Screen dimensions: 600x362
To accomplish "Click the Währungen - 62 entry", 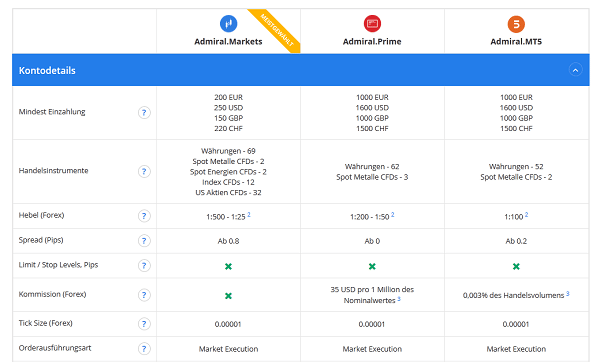I will point(372,166).
